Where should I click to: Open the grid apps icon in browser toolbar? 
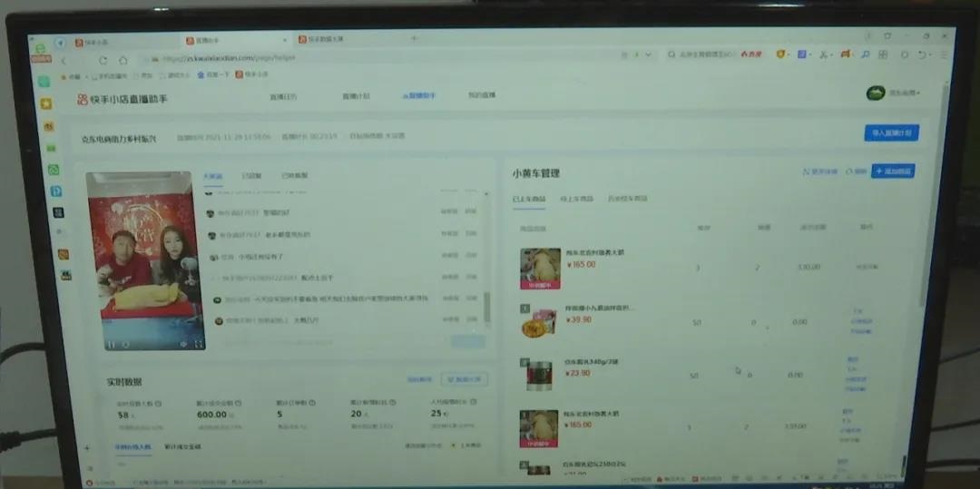pos(883,55)
